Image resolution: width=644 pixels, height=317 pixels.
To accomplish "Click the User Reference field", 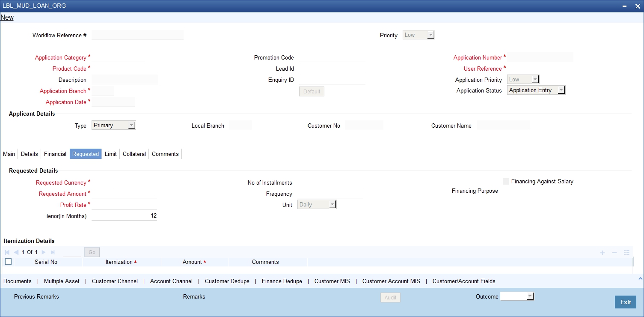I will point(535,69).
